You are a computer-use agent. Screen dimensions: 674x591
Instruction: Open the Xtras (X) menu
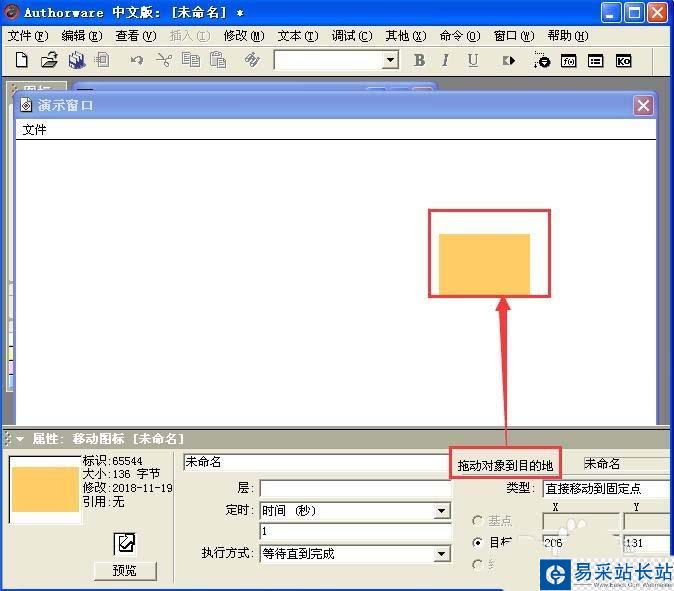tap(406, 36)
